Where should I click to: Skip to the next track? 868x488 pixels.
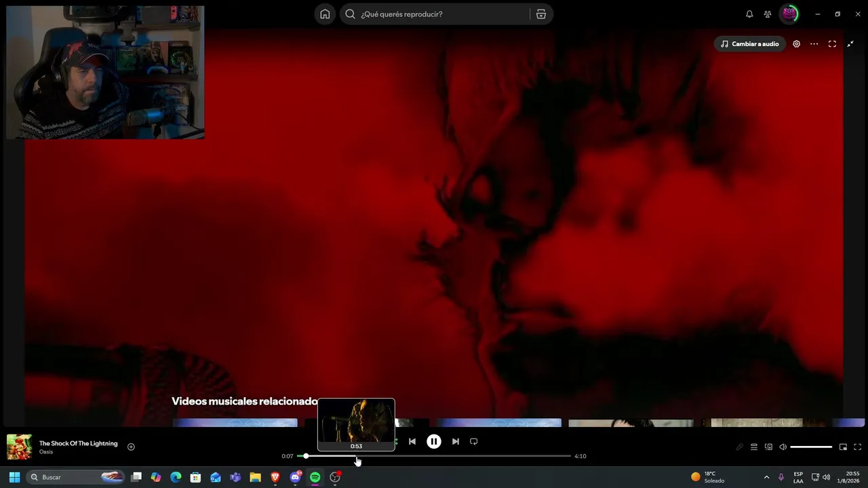point(456,441)
